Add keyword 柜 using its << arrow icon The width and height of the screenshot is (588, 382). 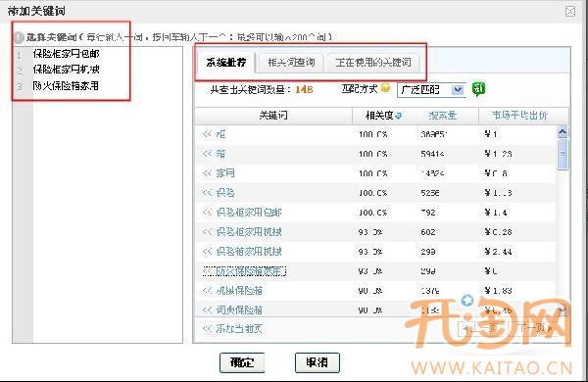click(x=208, y=134)
